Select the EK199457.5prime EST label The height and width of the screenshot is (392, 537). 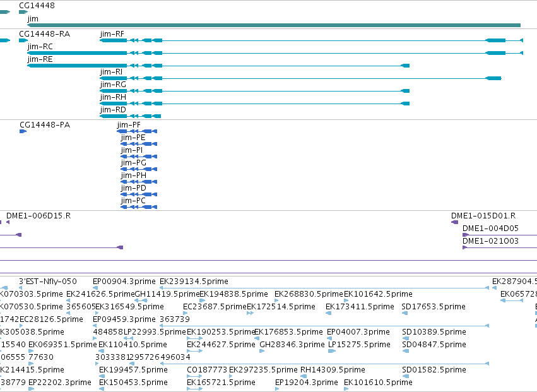coord(133,370)
